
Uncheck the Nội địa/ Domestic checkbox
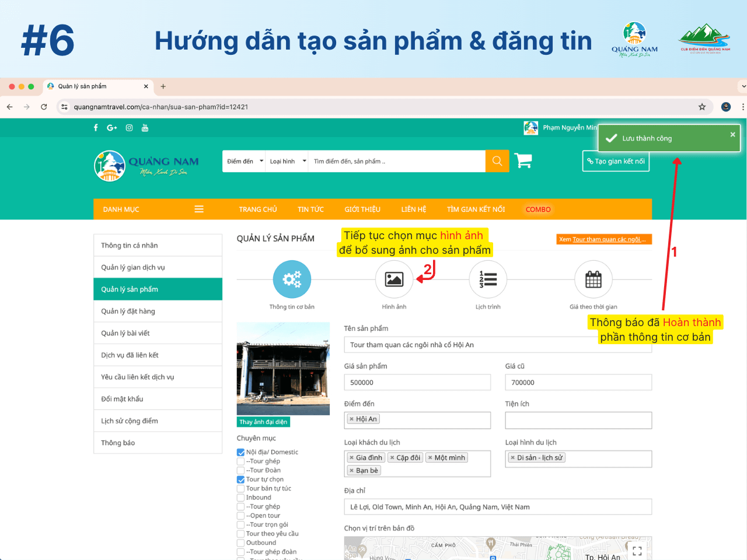240,452
